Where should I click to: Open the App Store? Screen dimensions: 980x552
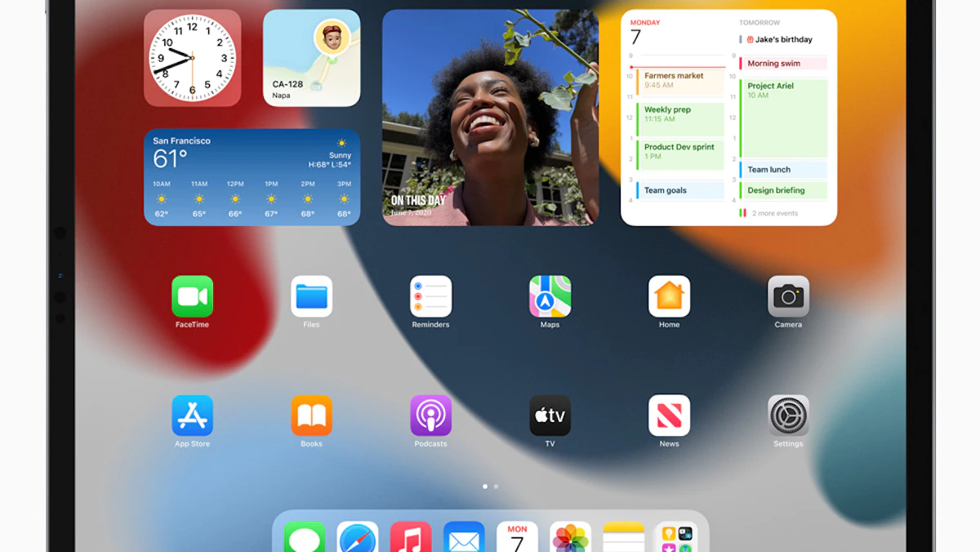coord(192,416)
